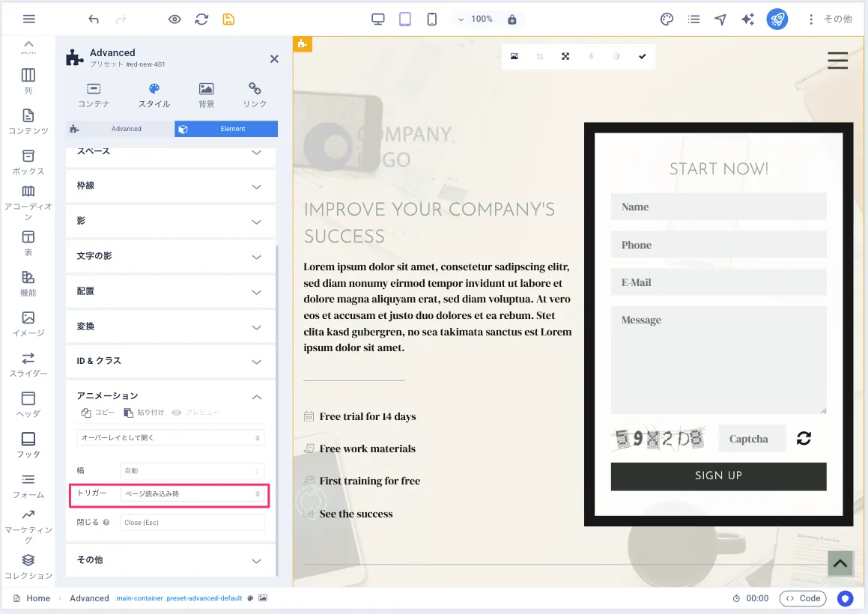Switch to mobile phone view
Image resolution: width=868 pixels, height=614 pixels.
432,19
